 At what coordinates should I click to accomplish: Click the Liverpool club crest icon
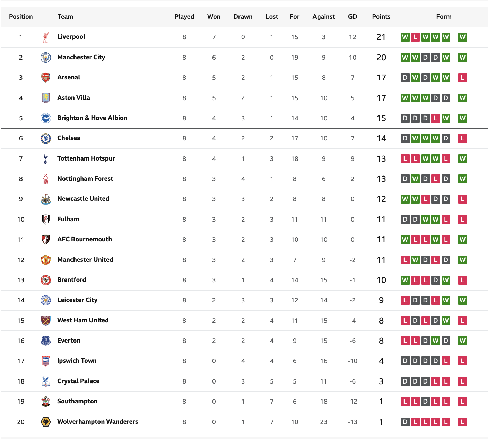45,37
